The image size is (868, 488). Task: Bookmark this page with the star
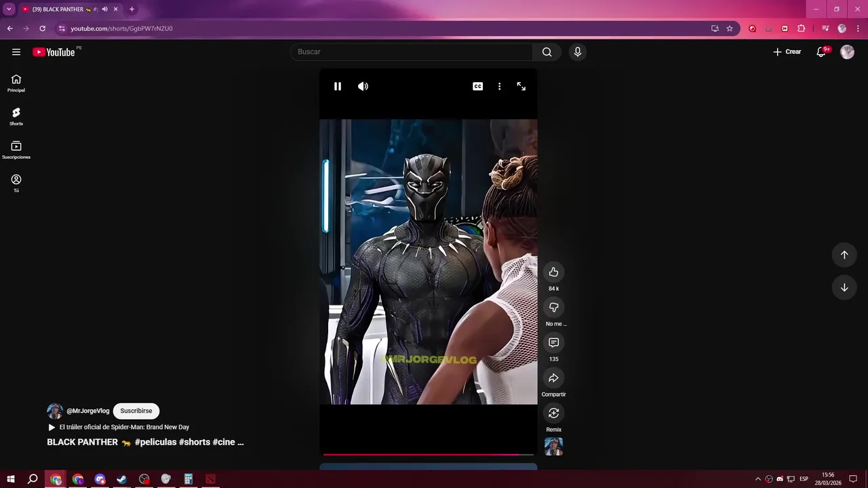coord(730,28)
